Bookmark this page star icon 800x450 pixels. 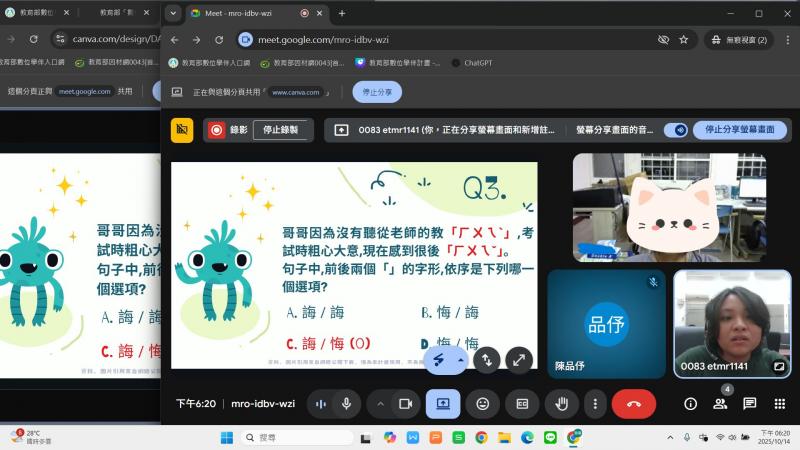(684, 40)
